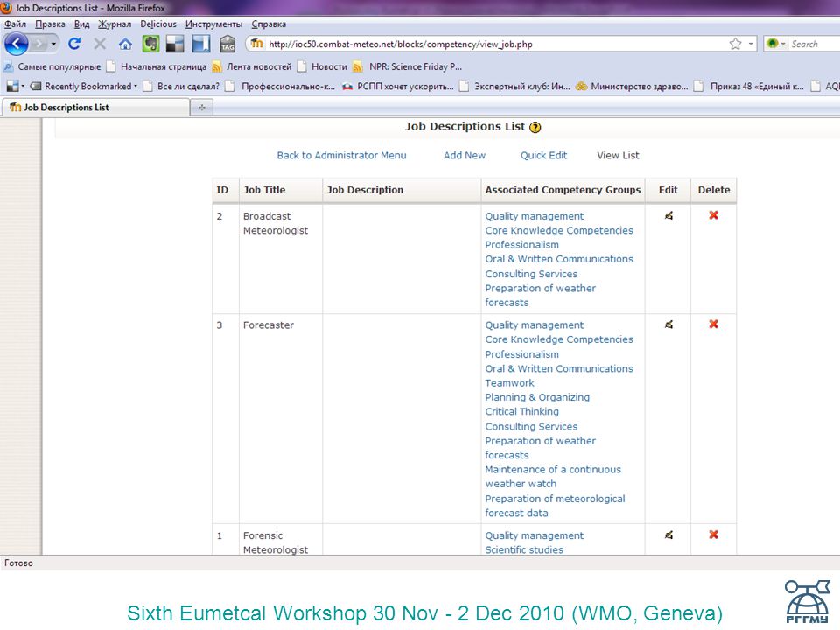
Task: Click the TAG toolbar icon
Action: [x=227, y=44]
